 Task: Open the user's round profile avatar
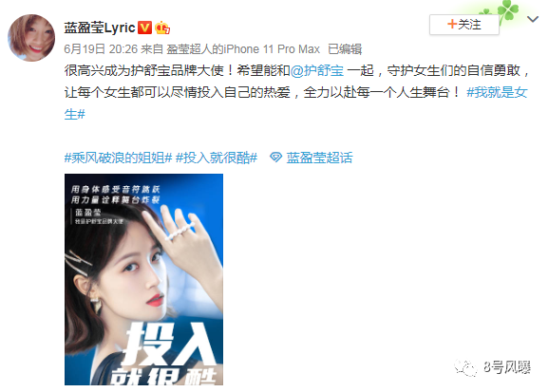pyautogui.click(x=31, y=38)
